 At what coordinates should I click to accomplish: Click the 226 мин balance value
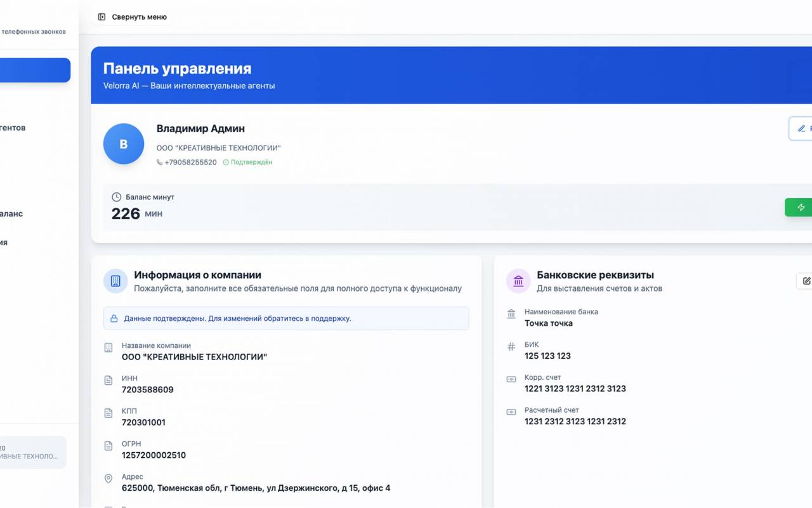point(136,214)
